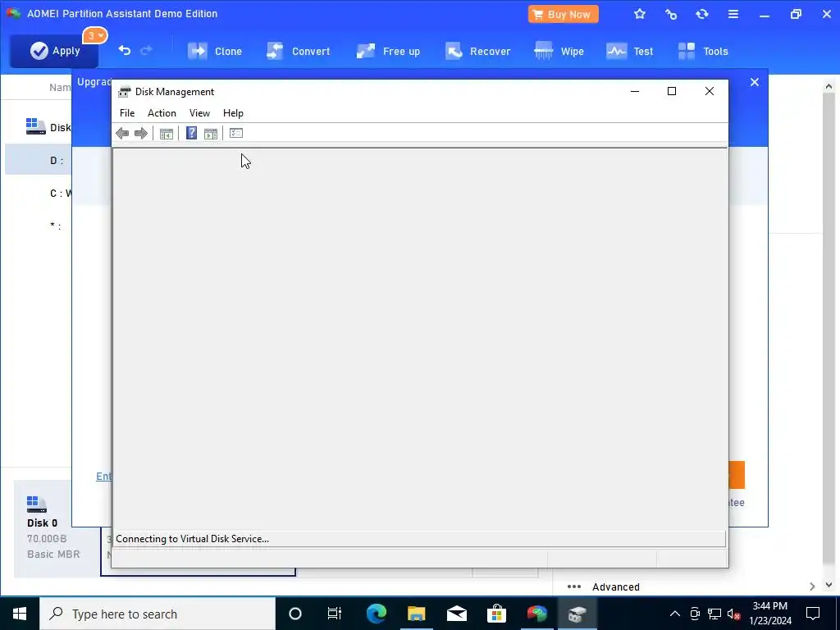
Task: Show hidden system tray icons
Action: [675, 614]
